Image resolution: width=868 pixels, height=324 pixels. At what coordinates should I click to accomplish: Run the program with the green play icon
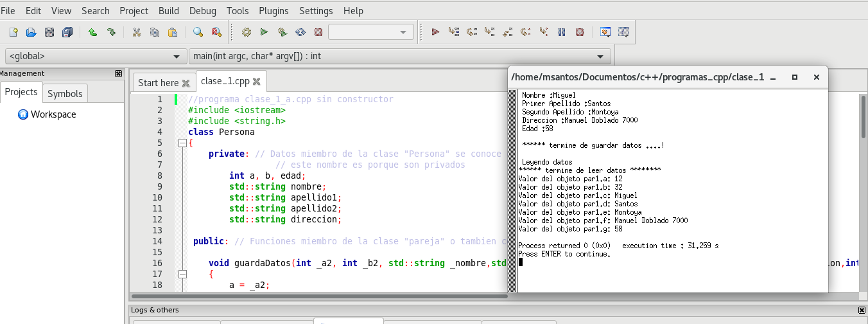(x=264, y=32)
